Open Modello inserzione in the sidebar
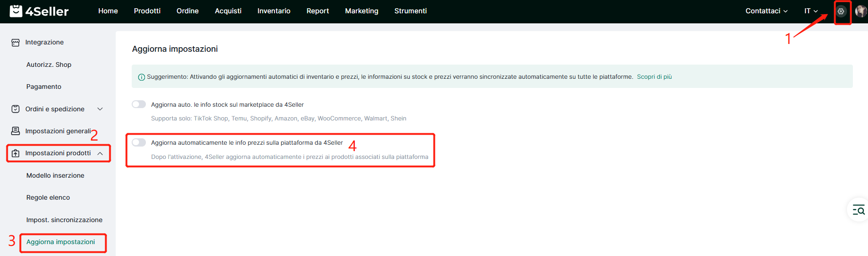The width and height of the screenshot is (868, 256). (x=55, y=175)
